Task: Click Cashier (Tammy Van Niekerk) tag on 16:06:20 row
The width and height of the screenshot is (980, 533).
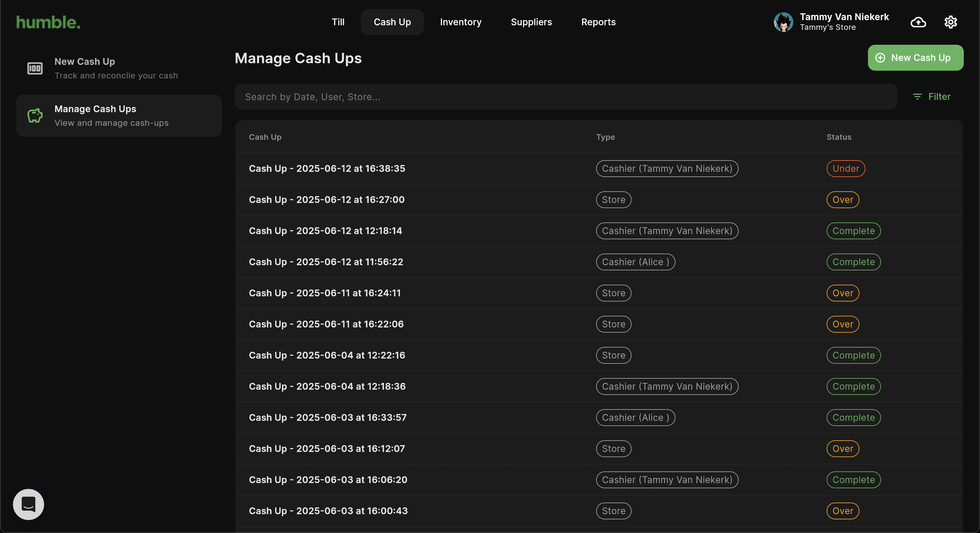Action: click(x=667, y=480)
